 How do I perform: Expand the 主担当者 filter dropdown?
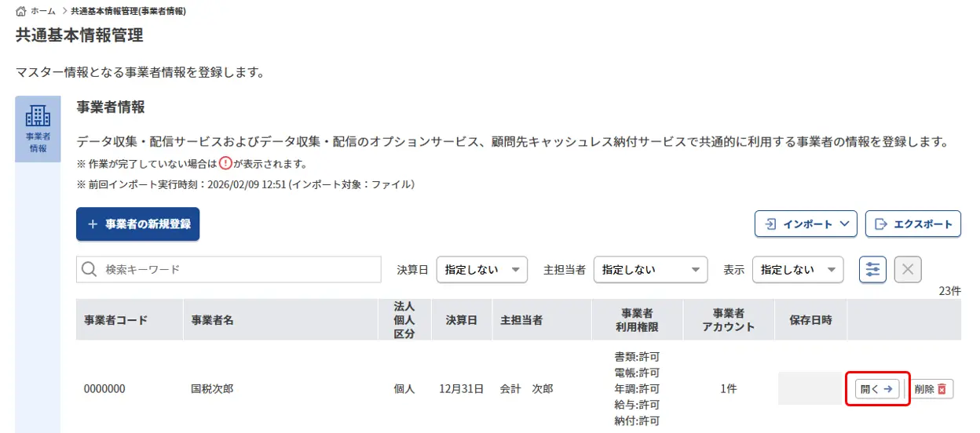pos(650,270)
